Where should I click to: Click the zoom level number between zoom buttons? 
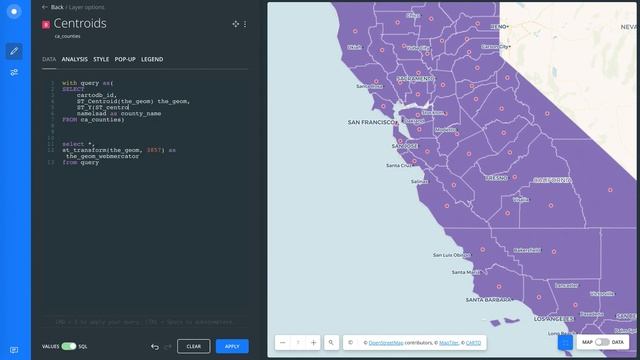[298, 342]
